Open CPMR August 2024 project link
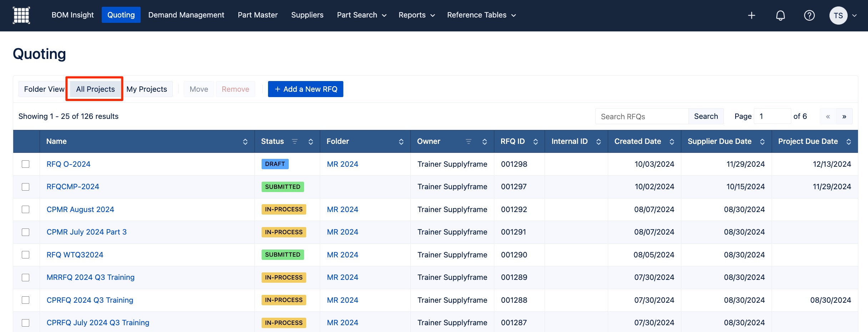The height and width of the screenshot is (332, 868). [80, 210]
